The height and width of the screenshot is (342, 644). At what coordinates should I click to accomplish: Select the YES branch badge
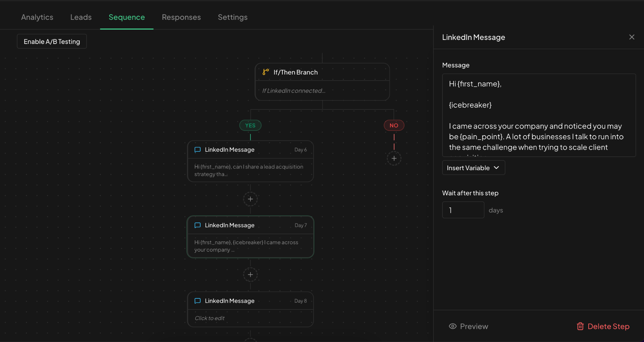pyautogui.click(x=250, y=126)
